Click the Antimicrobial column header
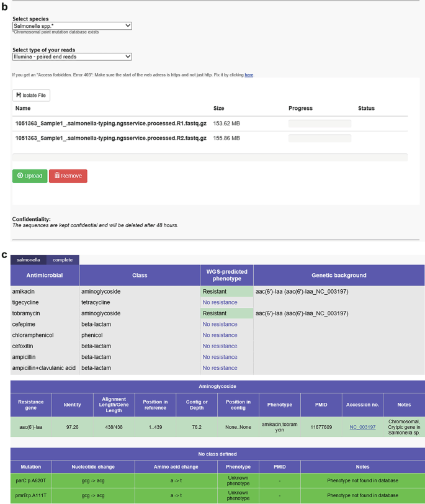The image size is (425, 504). click(45, 275)
